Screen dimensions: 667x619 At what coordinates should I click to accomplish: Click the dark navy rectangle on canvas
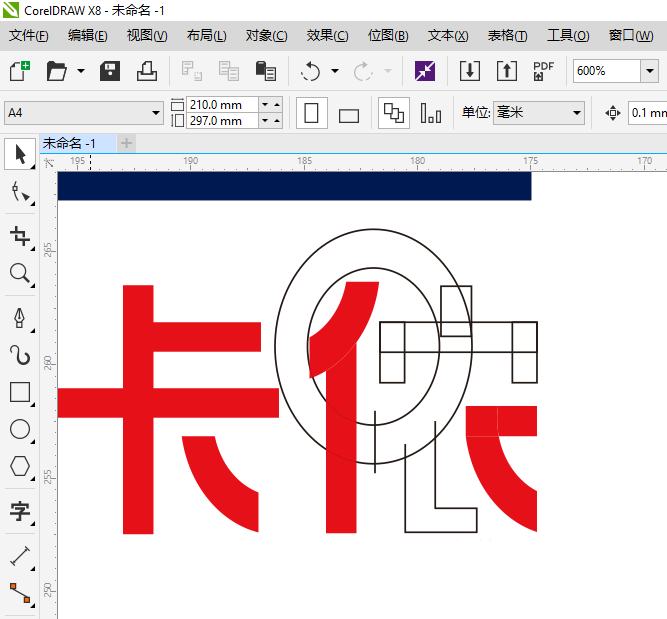pos(294,186)
